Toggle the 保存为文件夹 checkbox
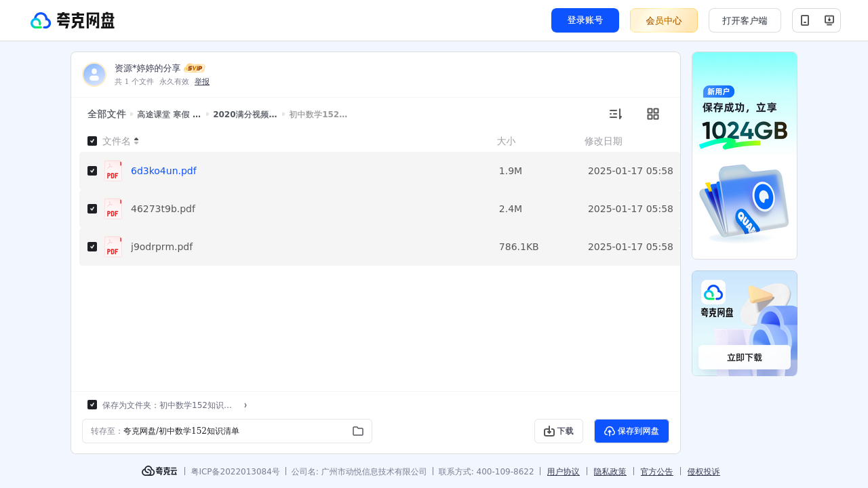 click(x=92, y=405)
